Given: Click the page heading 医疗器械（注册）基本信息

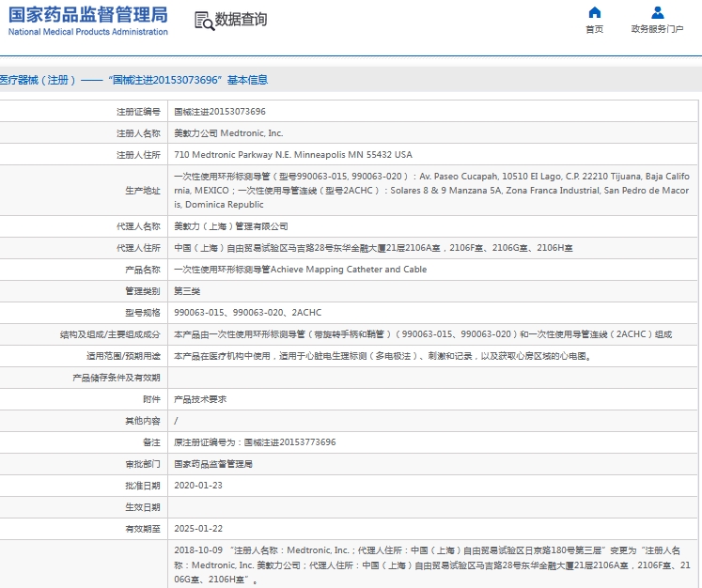Looking at the screenshot, I should tap(133, 80).
